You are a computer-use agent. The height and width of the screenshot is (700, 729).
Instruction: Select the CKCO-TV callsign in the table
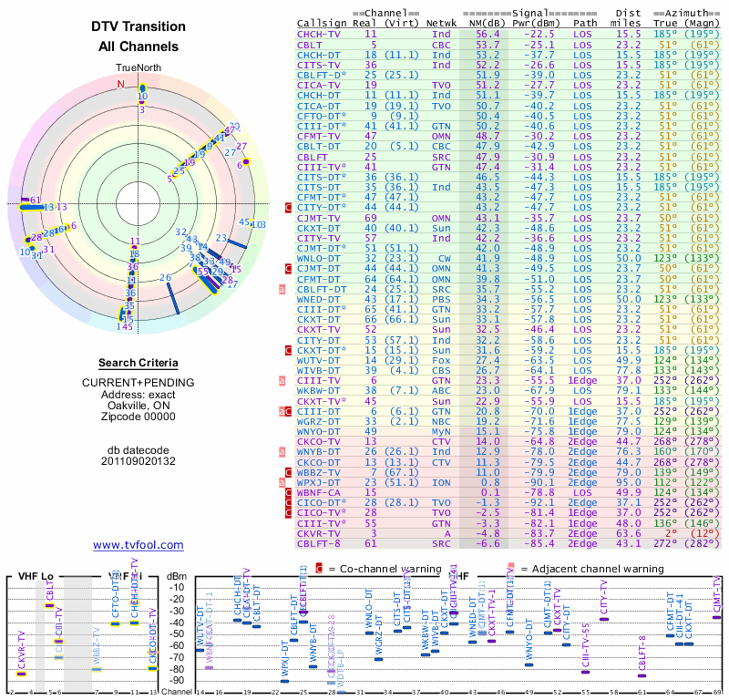[x=318, y=442]
